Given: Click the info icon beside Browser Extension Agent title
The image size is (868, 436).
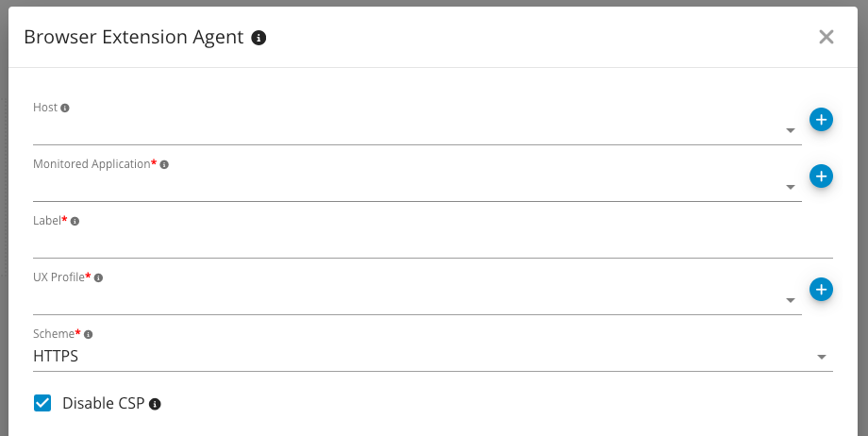Looking at the screenshot, I should (x=259, y=38).
